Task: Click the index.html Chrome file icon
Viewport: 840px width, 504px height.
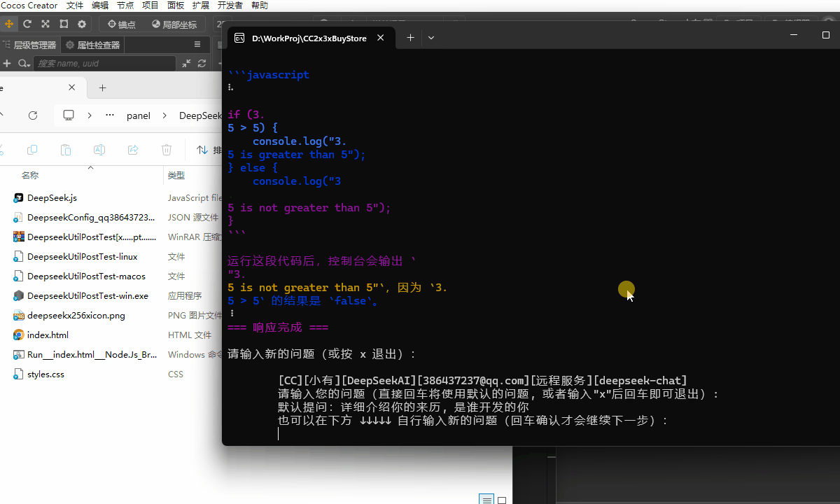Action: 18,335
